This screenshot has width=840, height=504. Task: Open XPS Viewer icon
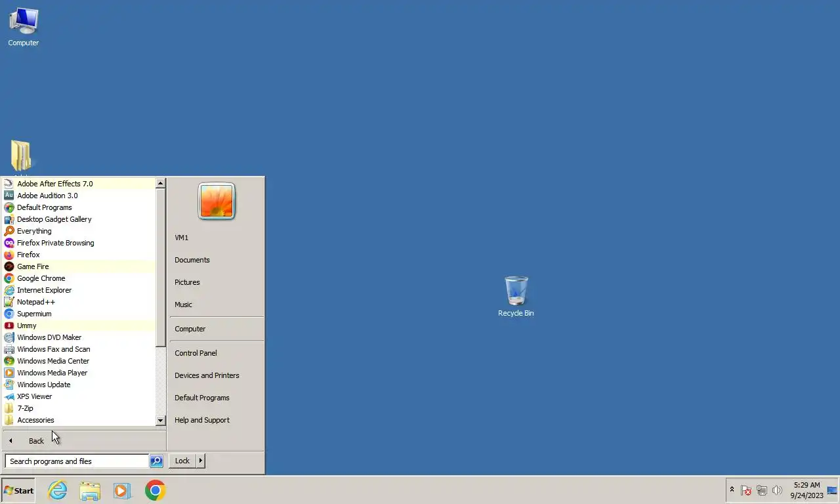(9, 396)
